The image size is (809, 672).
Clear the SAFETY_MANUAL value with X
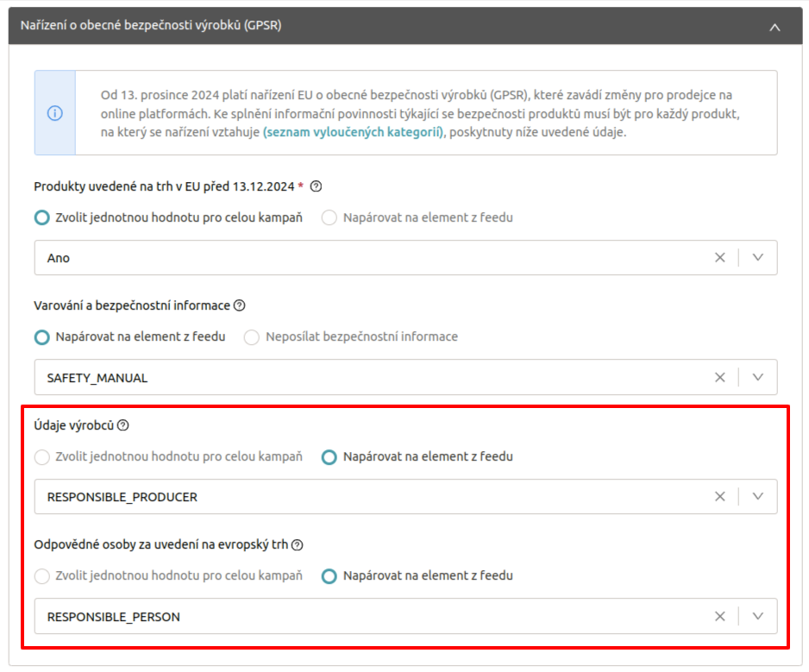[720, 377]
